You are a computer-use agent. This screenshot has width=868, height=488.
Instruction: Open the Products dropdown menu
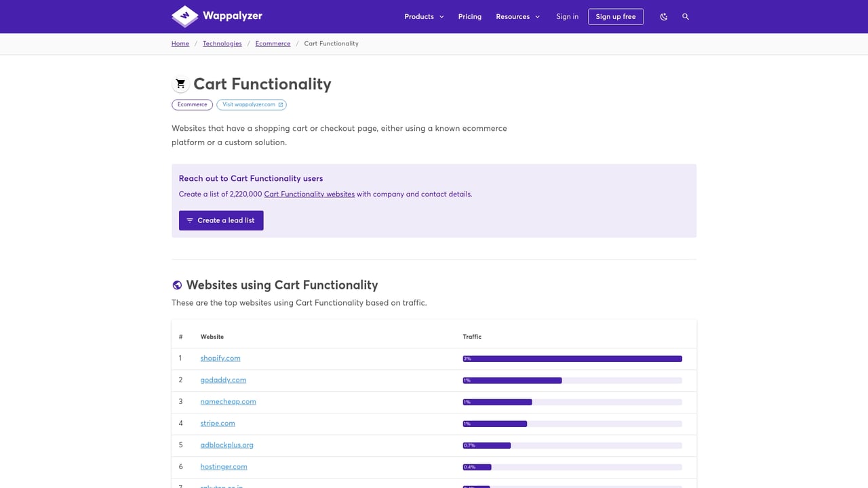click(423, 16)
